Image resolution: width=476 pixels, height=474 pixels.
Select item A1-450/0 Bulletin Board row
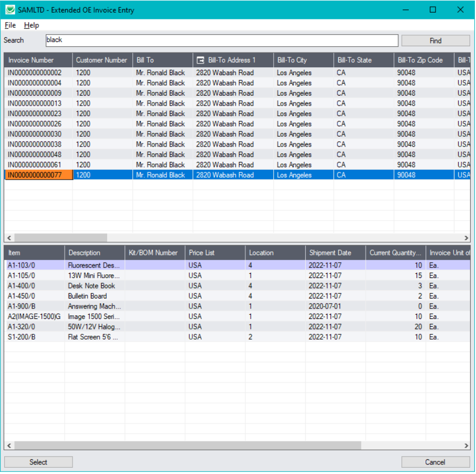(237, 296)
